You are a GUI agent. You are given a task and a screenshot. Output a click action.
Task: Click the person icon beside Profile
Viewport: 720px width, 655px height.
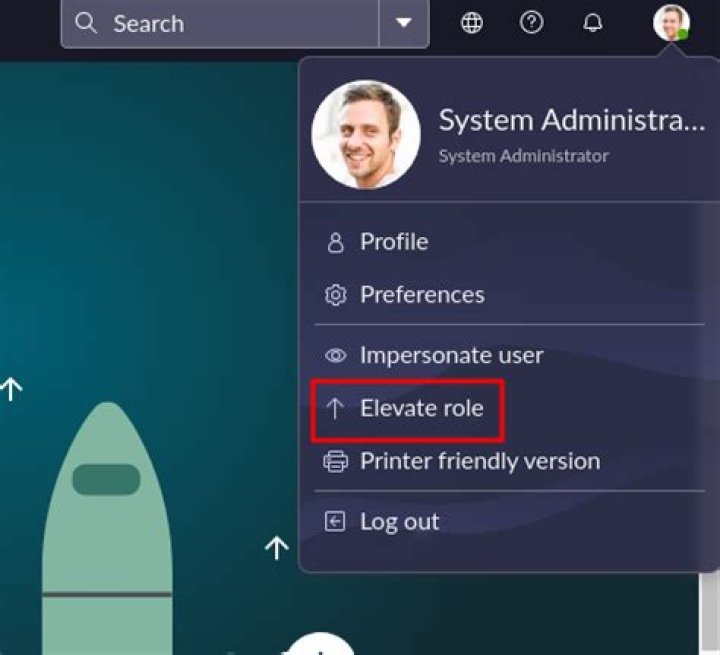(x=336, y=243)
